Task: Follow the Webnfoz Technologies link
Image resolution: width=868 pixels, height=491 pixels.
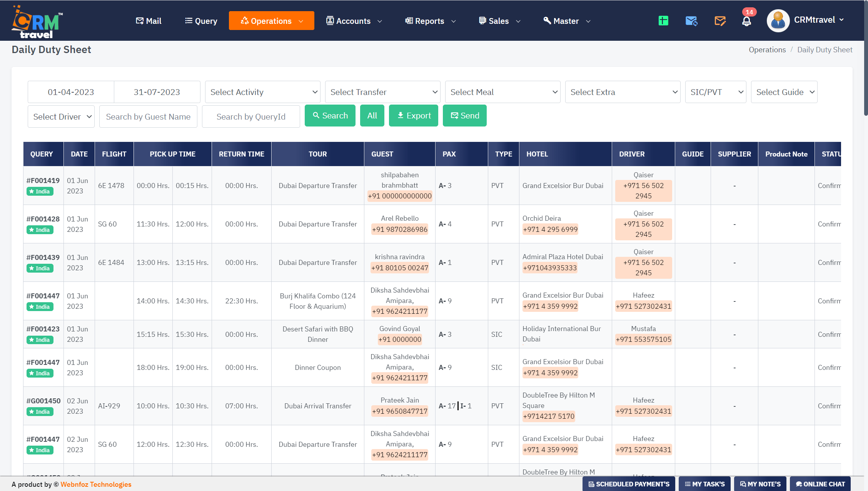Action: point(96,484)
